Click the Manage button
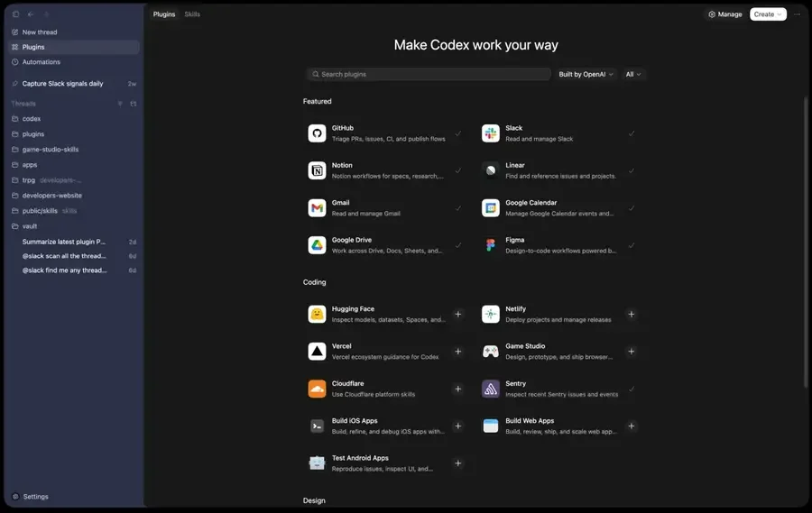Image resolution: width=812 pixels, height=513 pixels. 724,14
